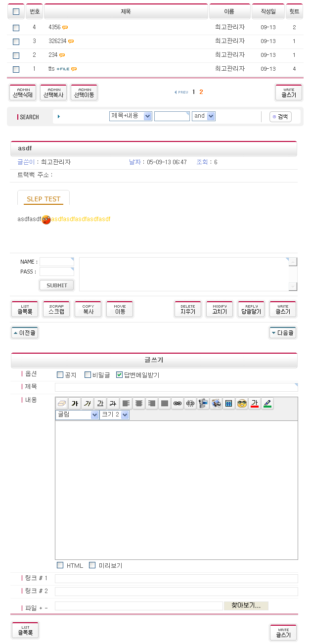Toggle the HTML checkbox below the editor

click(x=60, y=565)
